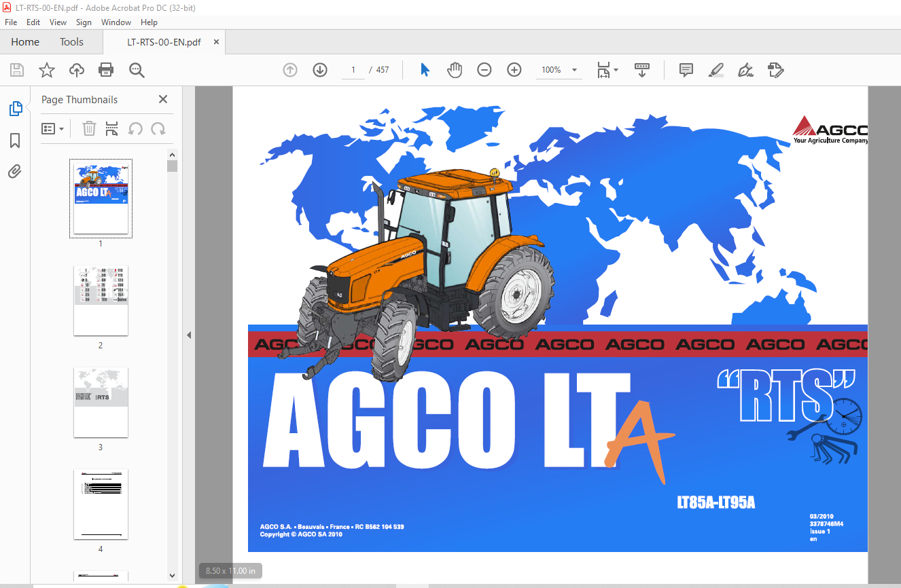This screenshot has width=901, height=588.
Task: Open the File menu
Action: coord(11,22)
